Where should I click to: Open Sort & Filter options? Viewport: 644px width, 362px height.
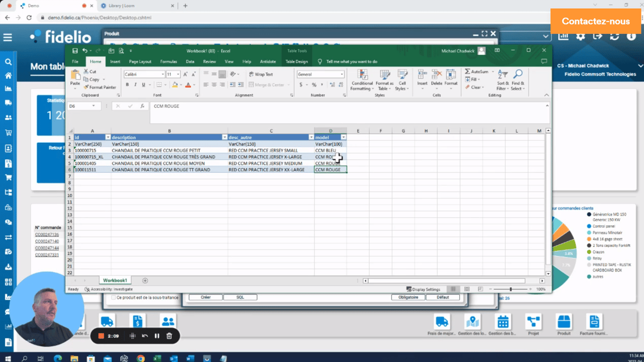[x=502, y=80]
